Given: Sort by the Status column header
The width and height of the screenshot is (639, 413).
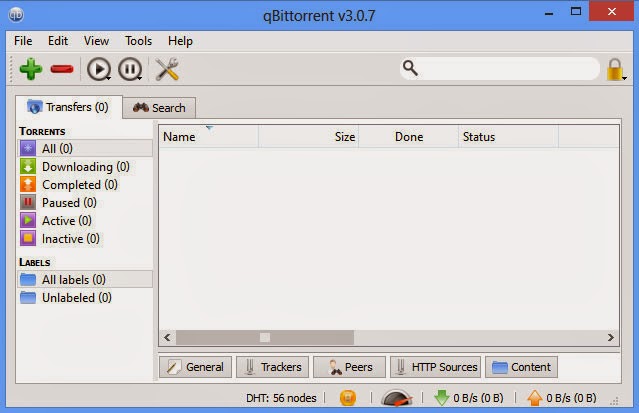Looking at the screenshot, I should tap(508, 137).
